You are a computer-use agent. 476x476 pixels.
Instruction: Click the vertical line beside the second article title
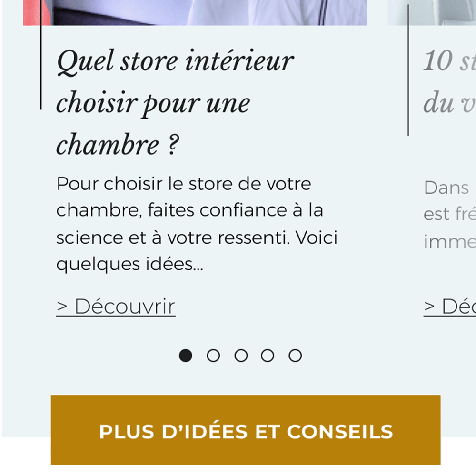pyautogui.click(x=408, y=71)
